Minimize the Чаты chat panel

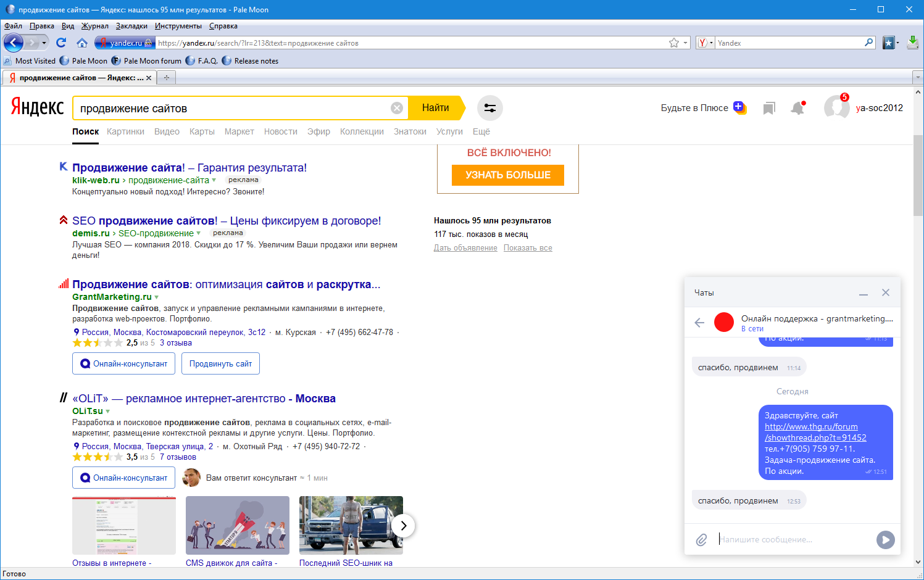pyautogui.click(x=864, y=293)
